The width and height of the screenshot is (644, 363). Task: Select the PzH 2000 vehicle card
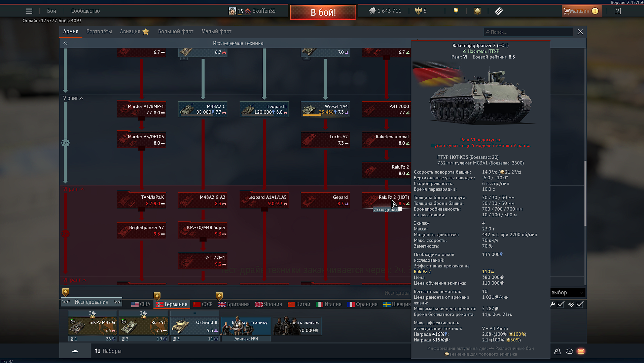[x=387, y=109]
